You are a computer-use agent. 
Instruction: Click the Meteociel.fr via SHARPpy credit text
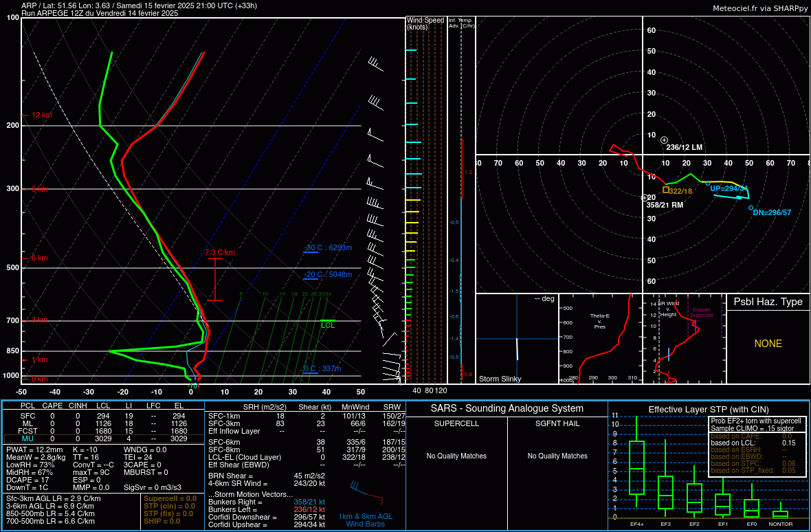click(760, 8)
